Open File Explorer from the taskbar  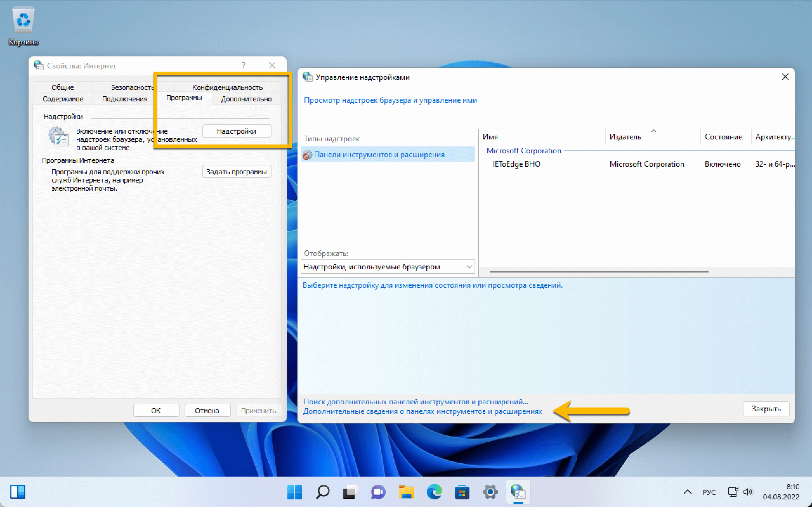tap(406, 492)
